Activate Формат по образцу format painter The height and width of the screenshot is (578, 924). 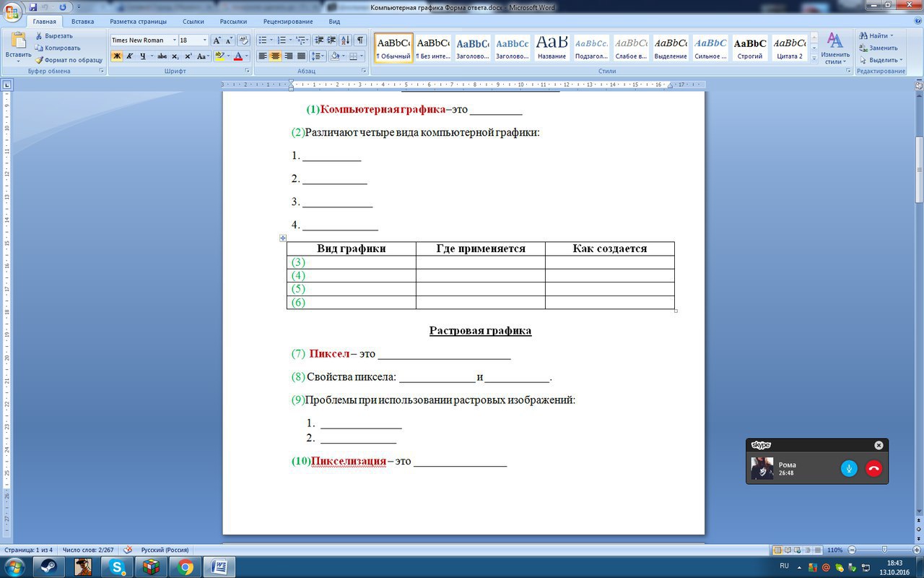click(69, 60)
